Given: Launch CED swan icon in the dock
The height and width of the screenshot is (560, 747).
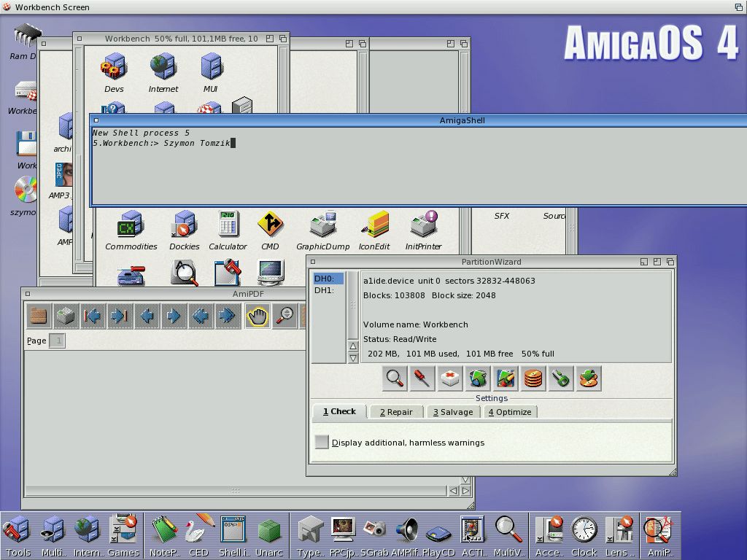Looking at the screenshot, I should tap(199, 536).
